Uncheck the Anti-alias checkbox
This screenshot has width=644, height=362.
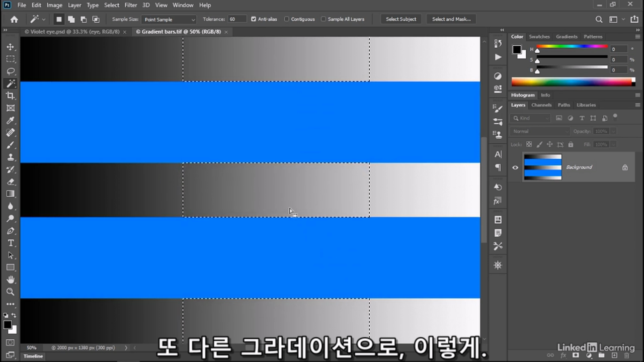[254, 19]
